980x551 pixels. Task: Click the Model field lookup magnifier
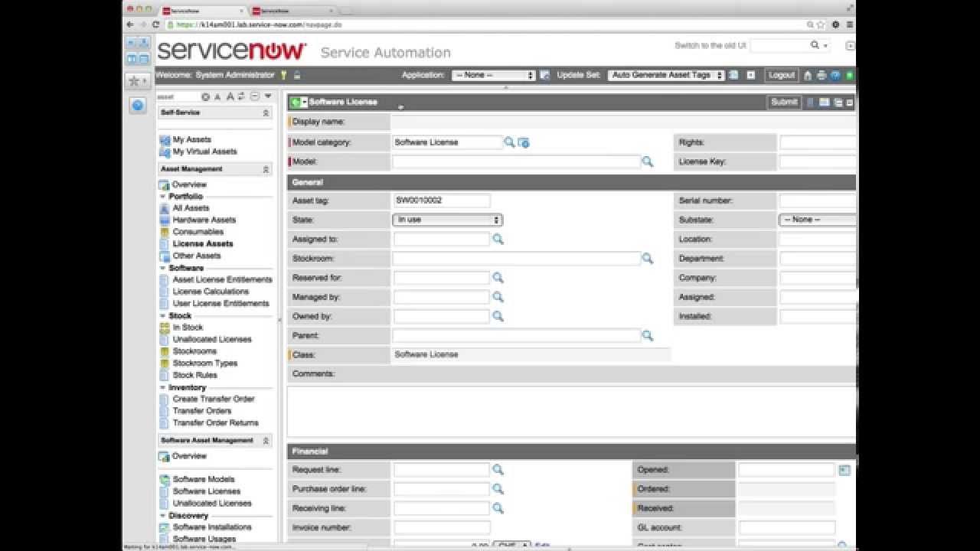point(647,161)
